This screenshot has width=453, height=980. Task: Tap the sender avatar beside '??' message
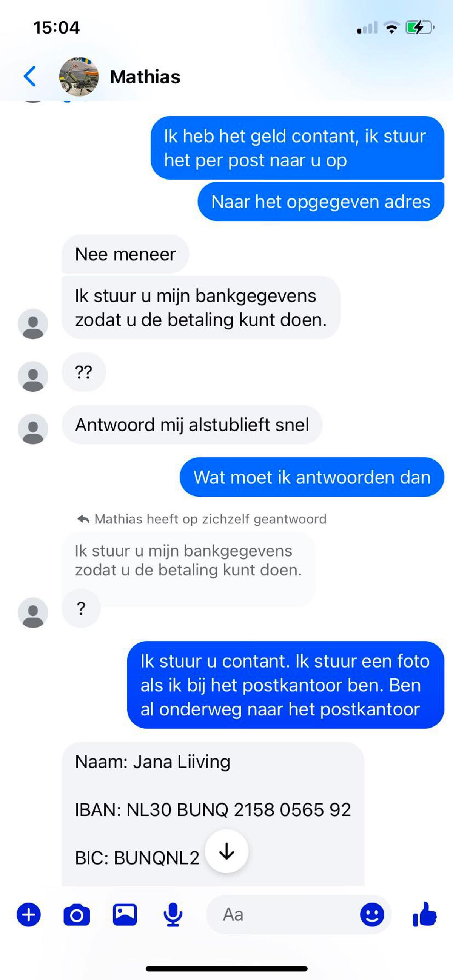33,376
